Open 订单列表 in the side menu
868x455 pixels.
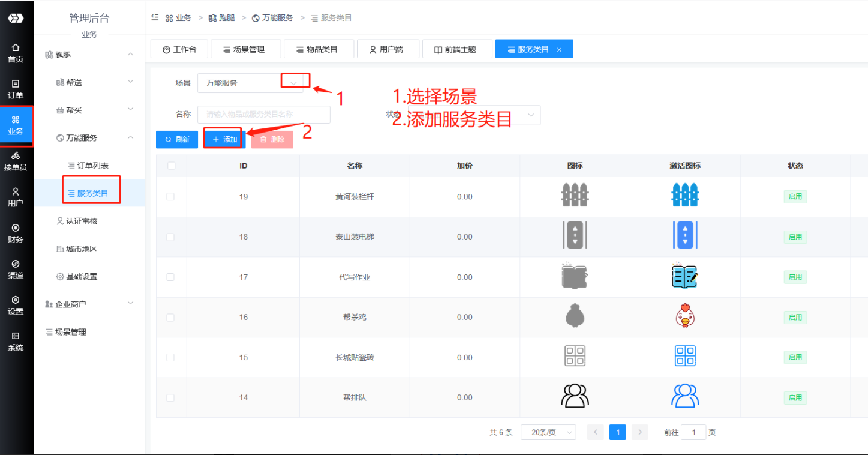point(92,166)
